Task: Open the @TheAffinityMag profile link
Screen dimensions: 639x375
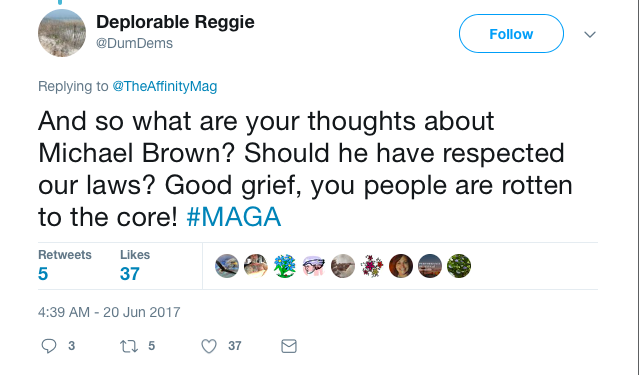Action: coord(165,86)
